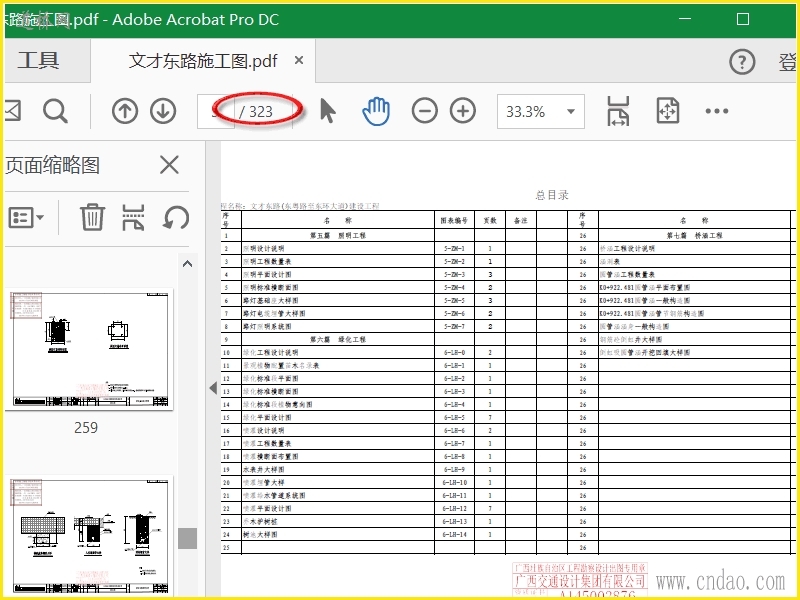Image resolution: width=800 pixels, height=600 pixels.
Task: Switch to the 工具 tab
Action: 39,61
